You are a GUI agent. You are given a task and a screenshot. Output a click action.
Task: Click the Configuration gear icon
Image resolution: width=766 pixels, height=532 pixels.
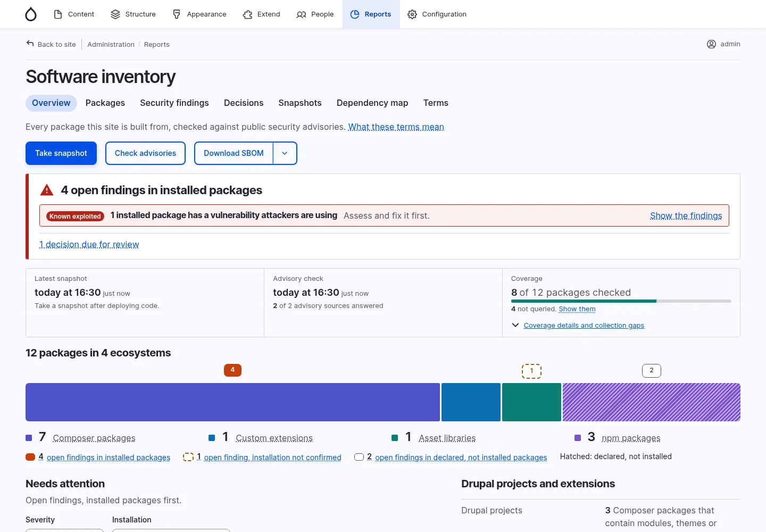(x=412, y=14)
